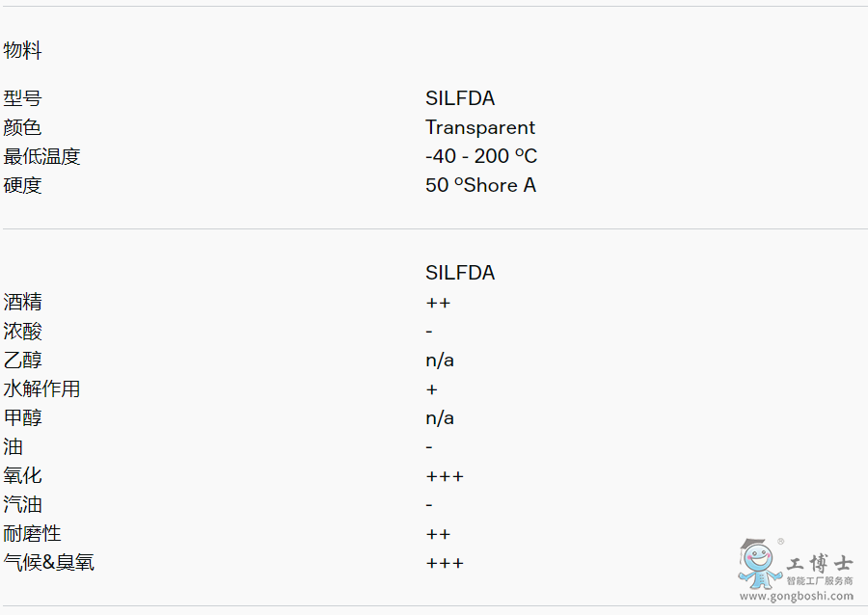
Task: Select the Transparent color value
Action: pos(479,127)
